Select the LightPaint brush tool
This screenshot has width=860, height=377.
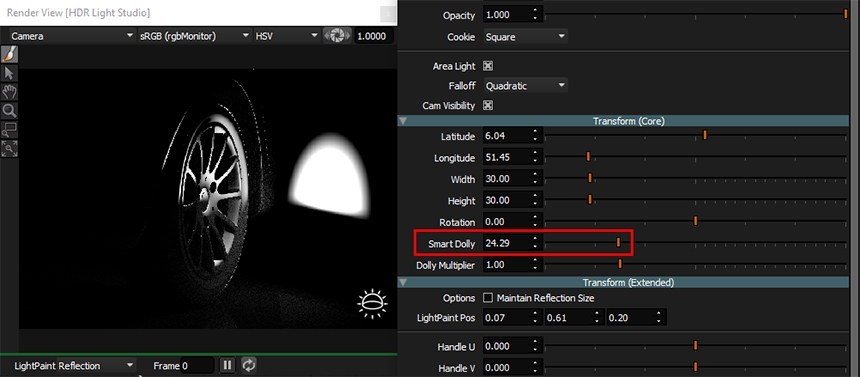coord(9,54)
